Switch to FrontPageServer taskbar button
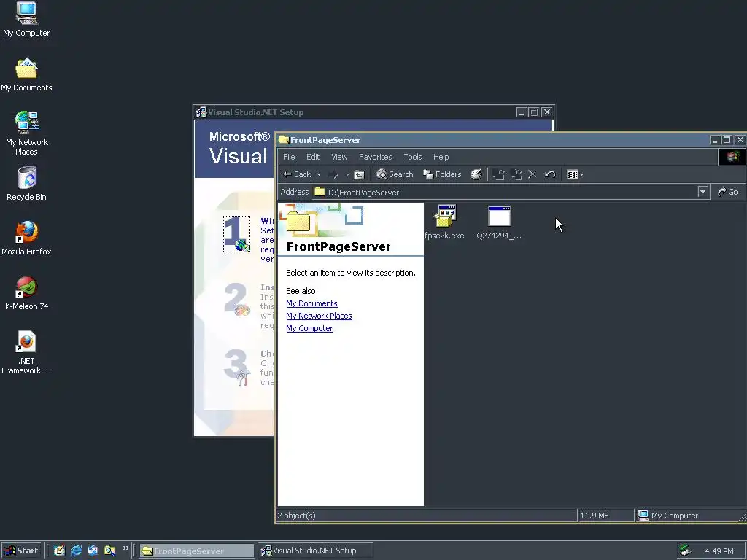Screen dimensions: 747x560 197,551
